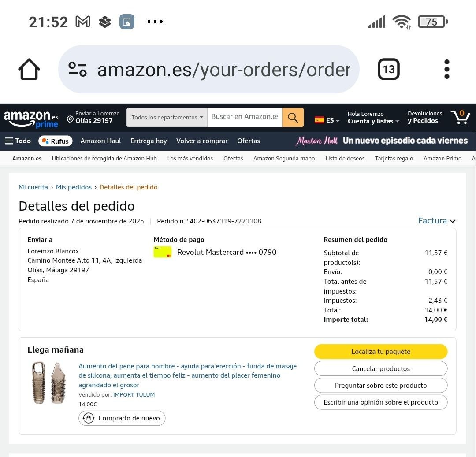Viewport: 476px width, 457px height.
Task: Click the orange search magnifier button
Action: tap(293, 118)
